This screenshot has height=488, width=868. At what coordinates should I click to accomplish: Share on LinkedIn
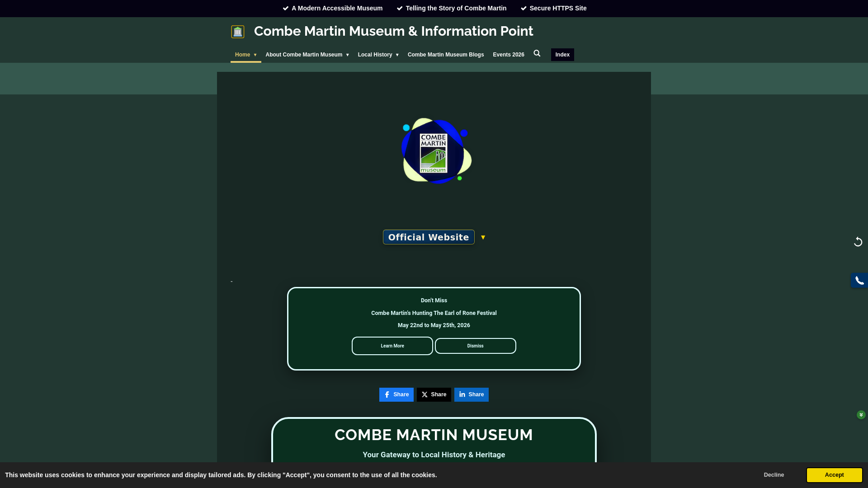coord(472,394)
